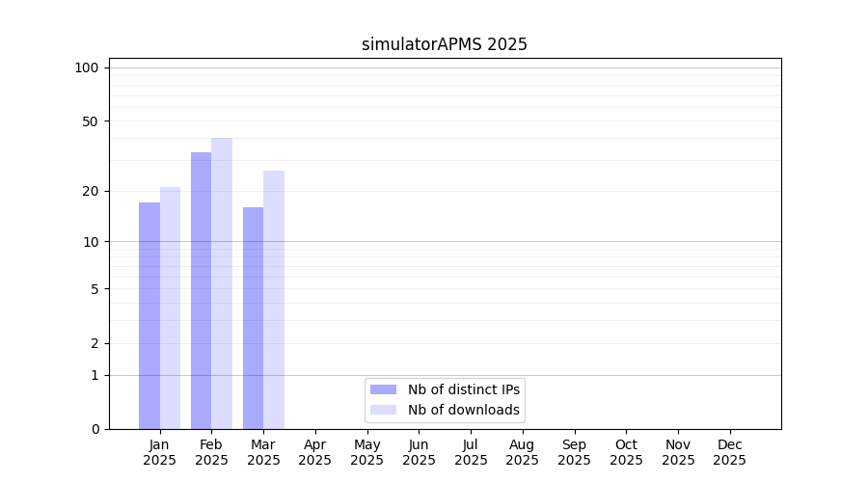Select the 'Oct 2025' x-axis label
868x482 pixels.
626,452
